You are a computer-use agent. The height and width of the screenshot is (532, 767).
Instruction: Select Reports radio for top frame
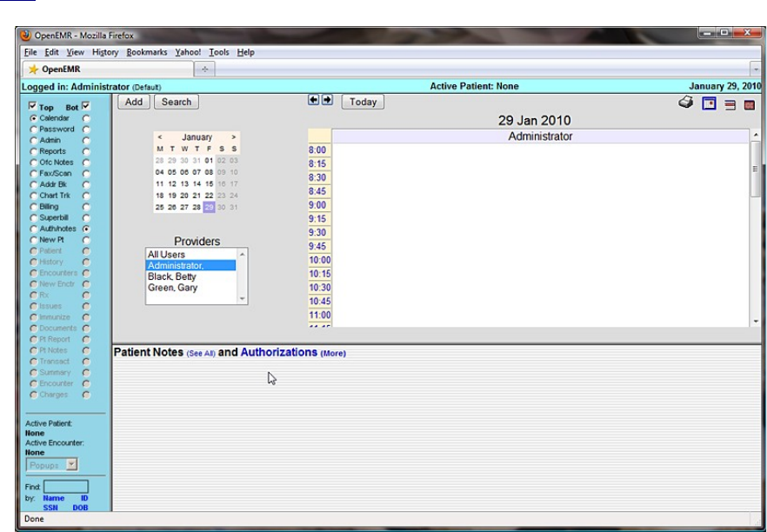click(x=33, y=151)
